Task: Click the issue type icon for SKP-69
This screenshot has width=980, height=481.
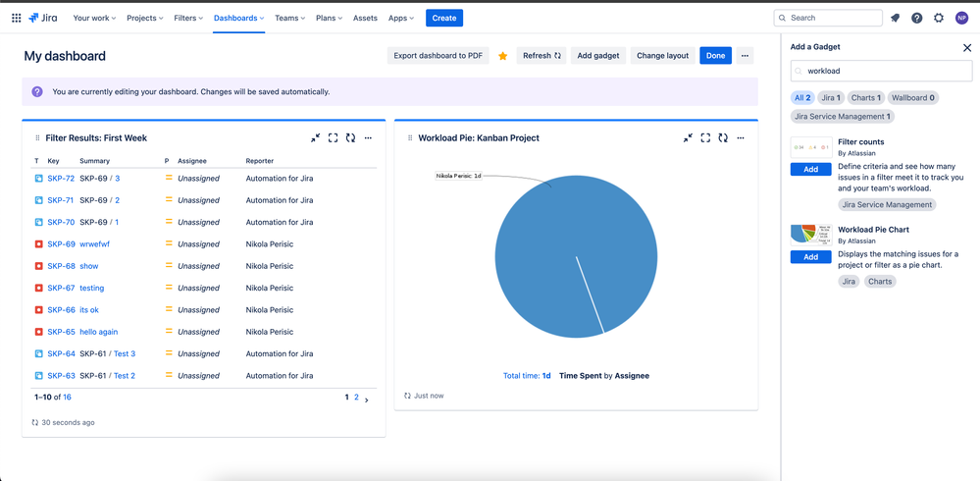Action: point(39,244)
